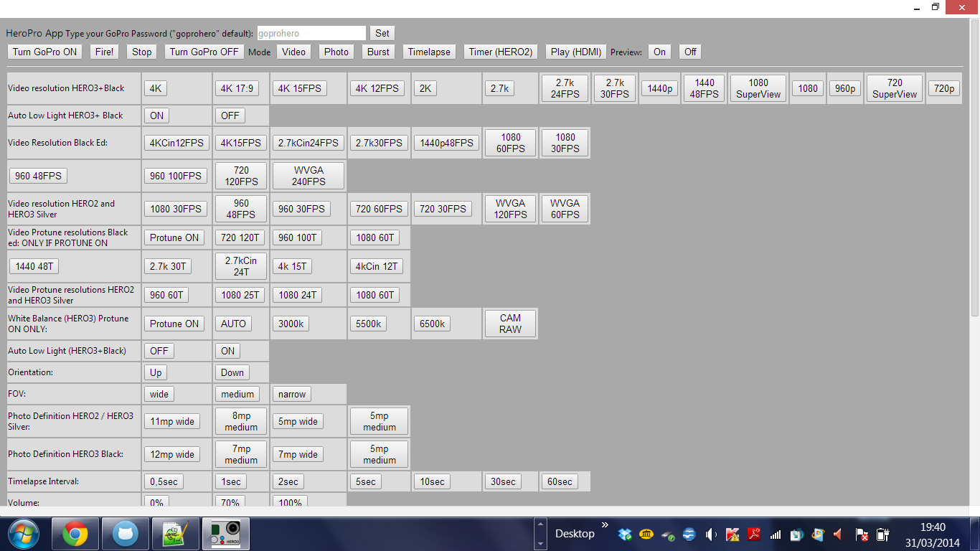Select 720 SuperView resolution
The image size is (980, 551).
(x=895, y=88)
